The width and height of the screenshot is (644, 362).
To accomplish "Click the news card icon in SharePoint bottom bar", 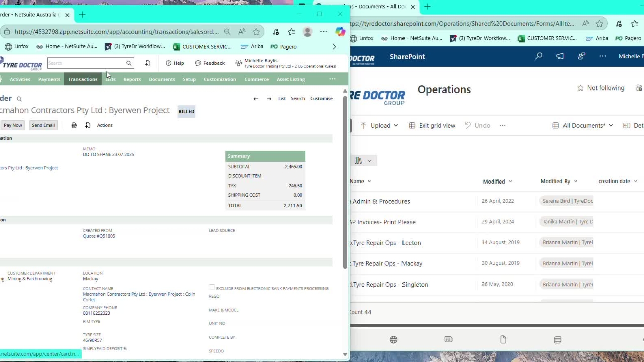I will (448, 340).
